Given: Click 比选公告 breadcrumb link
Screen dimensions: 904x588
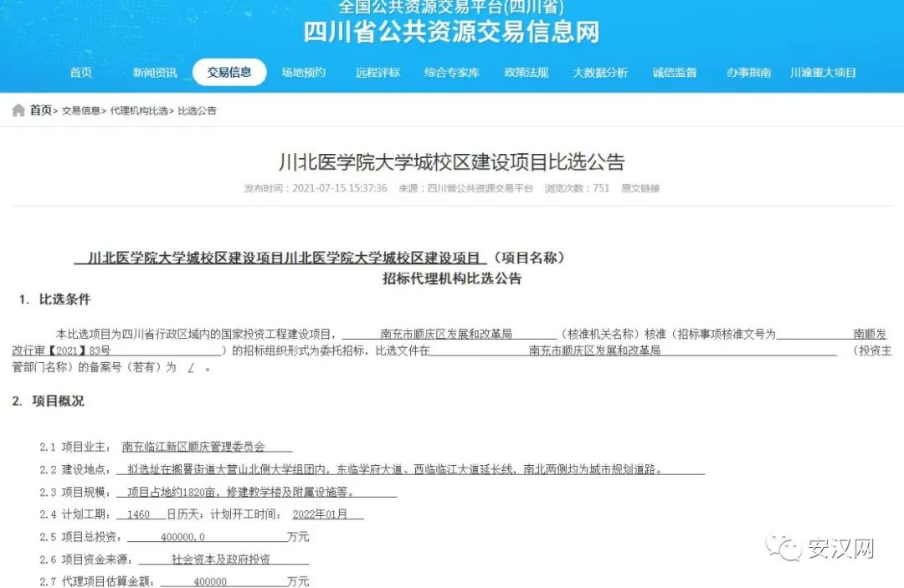Looking at the screenshot, I should [x=198, y=110].
